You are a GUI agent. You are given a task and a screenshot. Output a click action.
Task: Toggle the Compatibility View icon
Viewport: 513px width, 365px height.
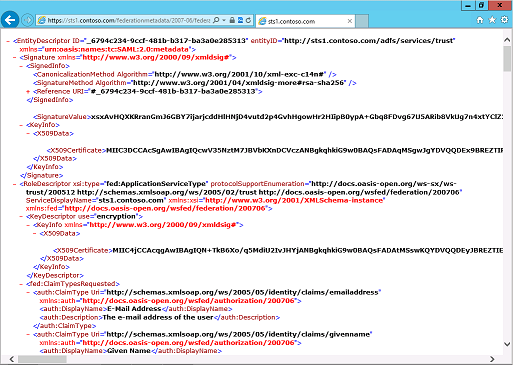coord(240,20)
